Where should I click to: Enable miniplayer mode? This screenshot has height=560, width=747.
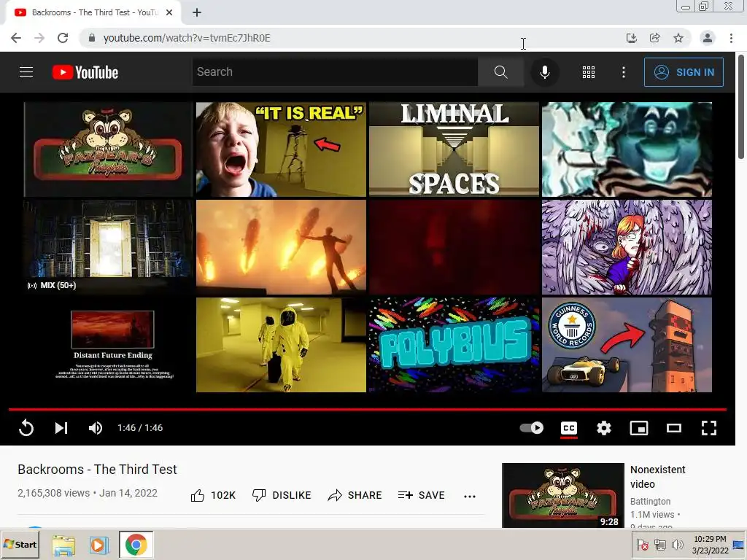(x=639, y=428)
